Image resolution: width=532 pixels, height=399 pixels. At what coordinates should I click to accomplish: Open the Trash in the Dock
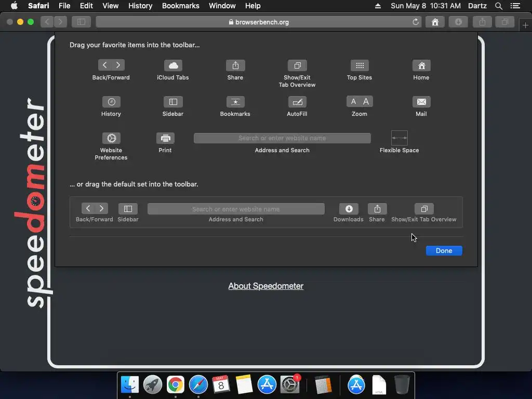pos(402,384)
